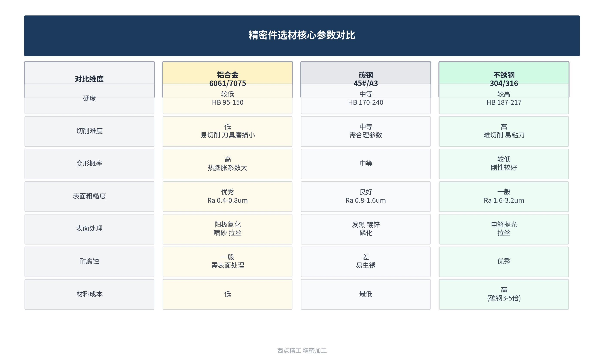Click the title banner 精密件选材核心参数对比
This screenshot has height=364, width=604.
point(302,36)
